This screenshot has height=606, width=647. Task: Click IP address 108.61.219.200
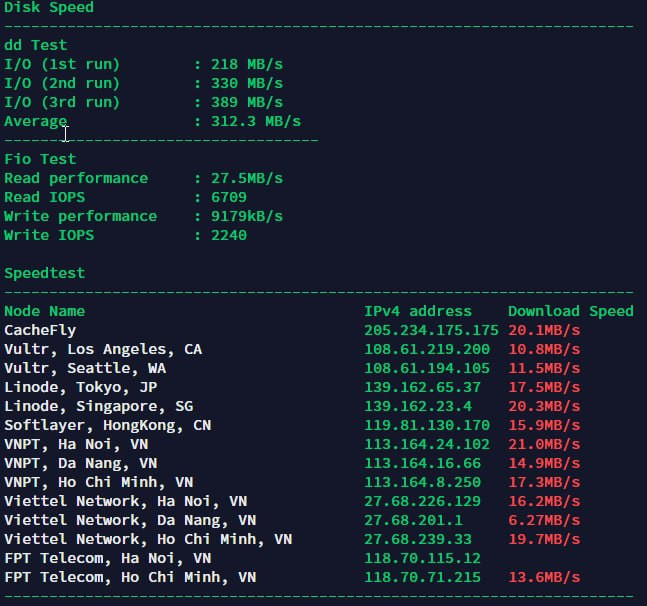coord(427,349)
